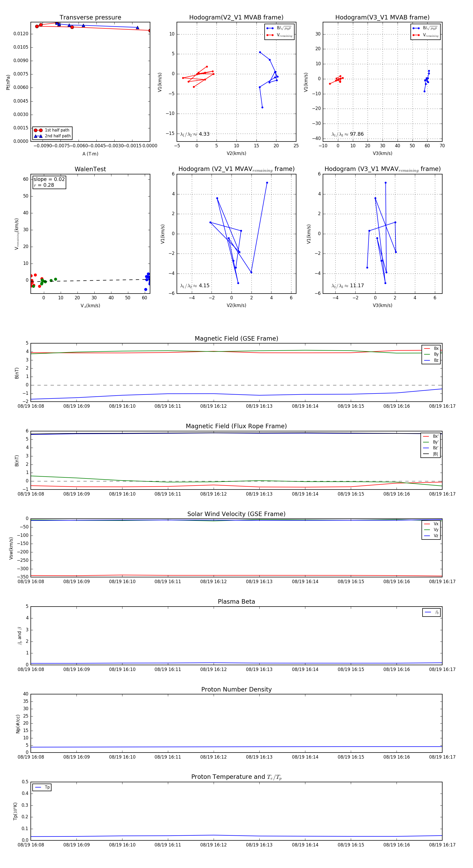This screenshot has height=868, width=473.
Task: Click the "Proton Number Density" title
Action: [236, 689]
